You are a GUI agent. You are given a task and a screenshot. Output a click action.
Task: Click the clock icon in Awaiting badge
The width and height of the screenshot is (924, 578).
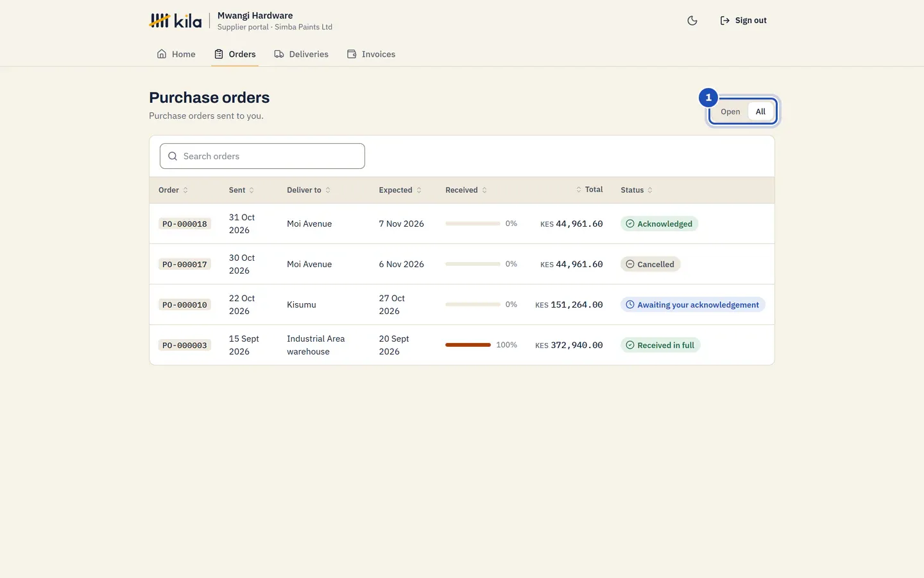pos(630,304)
